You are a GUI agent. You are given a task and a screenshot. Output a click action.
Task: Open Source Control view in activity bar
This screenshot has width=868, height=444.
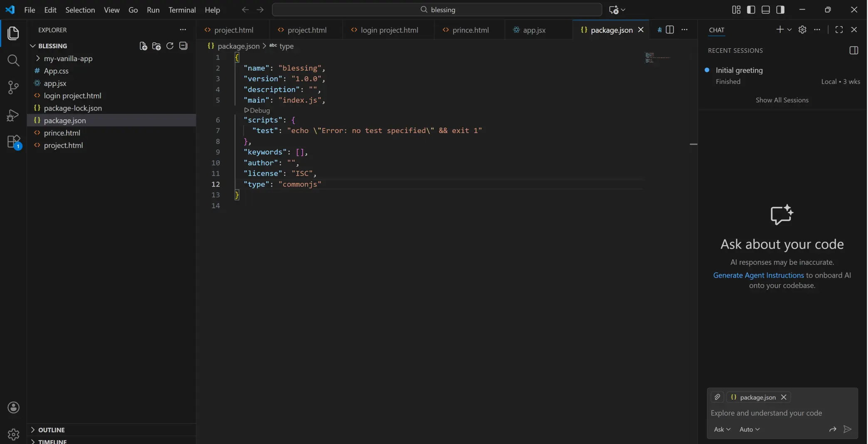tap(13, 88)
